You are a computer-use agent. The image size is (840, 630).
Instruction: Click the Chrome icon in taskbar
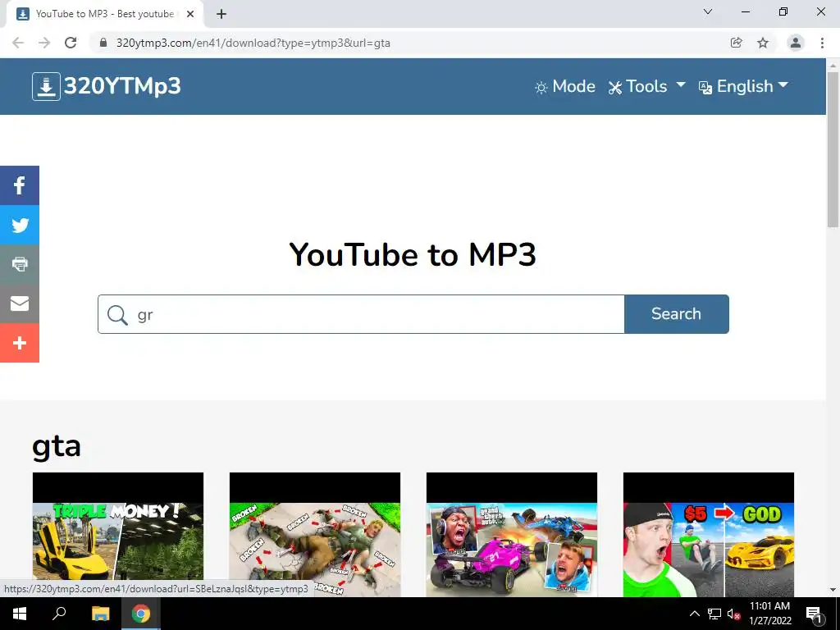point(141,614)
